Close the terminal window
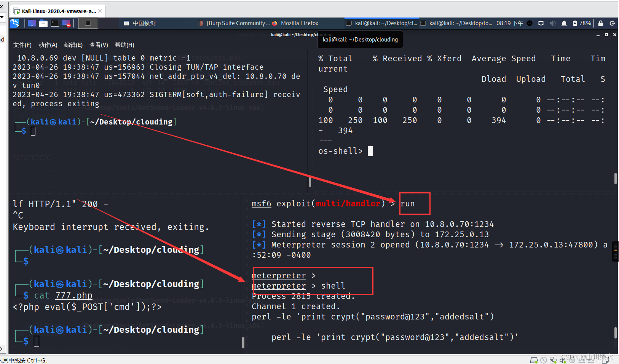619x364 pixels. click(614, 35)
